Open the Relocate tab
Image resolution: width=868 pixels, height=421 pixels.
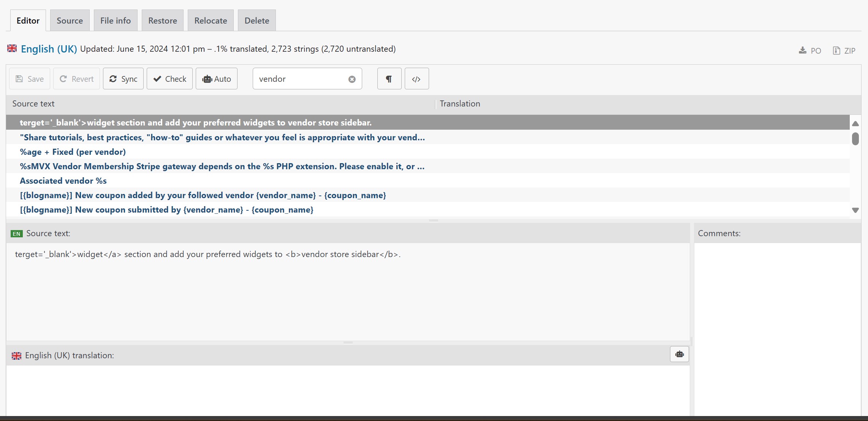211,21
